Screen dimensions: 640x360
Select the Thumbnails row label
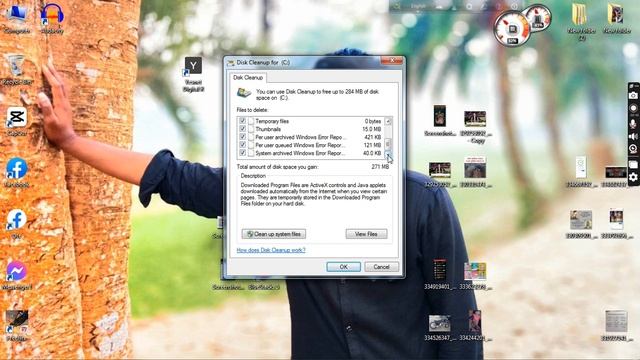tap(268, 129)
